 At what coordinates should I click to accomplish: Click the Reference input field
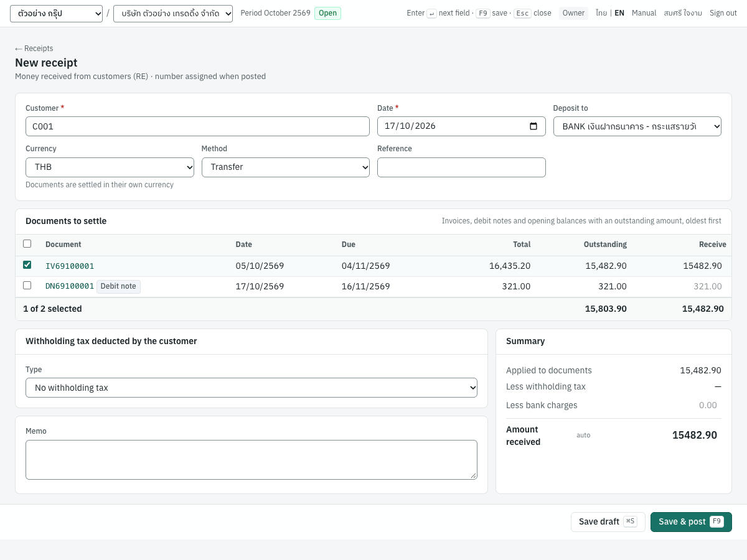tap(461, 167)
